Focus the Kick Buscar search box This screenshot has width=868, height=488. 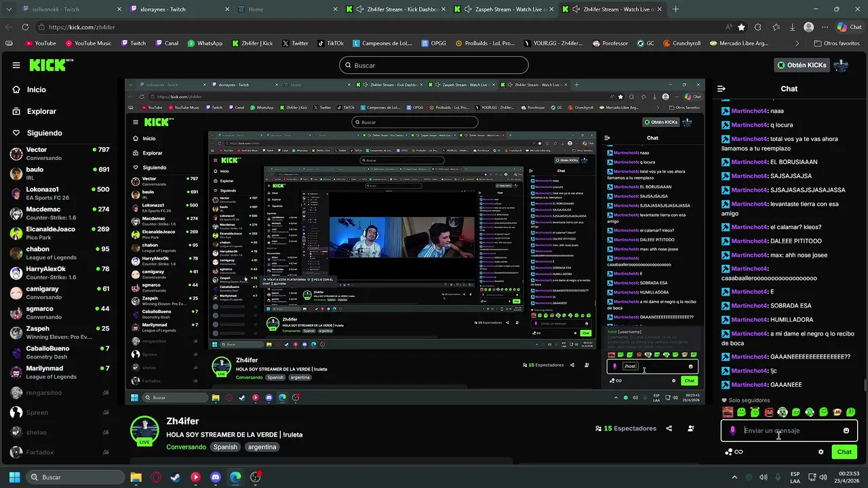tap(434, 65)
